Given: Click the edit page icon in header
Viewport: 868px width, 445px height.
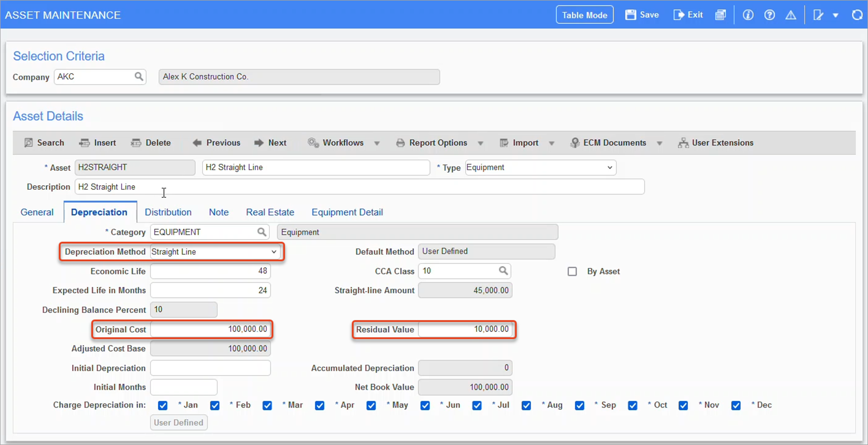Looking at the screenshot, I should point(818,15).
